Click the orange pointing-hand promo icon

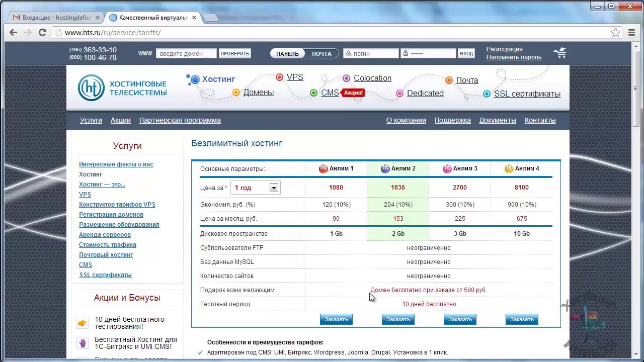click(83, 322)
